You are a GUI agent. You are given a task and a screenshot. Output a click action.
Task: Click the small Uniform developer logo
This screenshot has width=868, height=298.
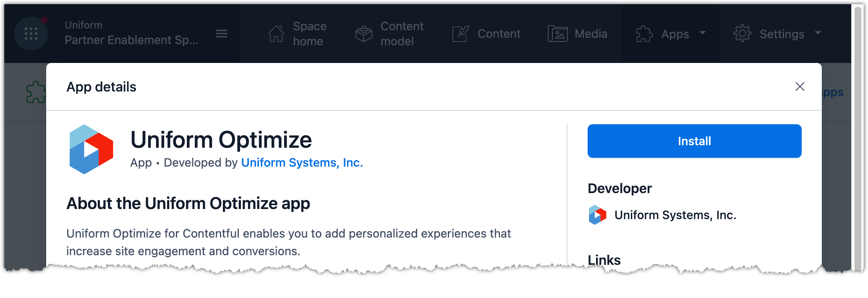click(597, 215)
